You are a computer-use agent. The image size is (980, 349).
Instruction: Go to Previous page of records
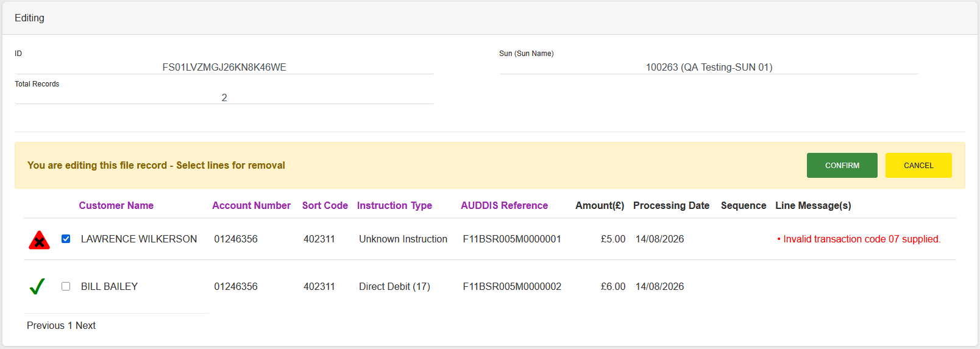[46, 326]
